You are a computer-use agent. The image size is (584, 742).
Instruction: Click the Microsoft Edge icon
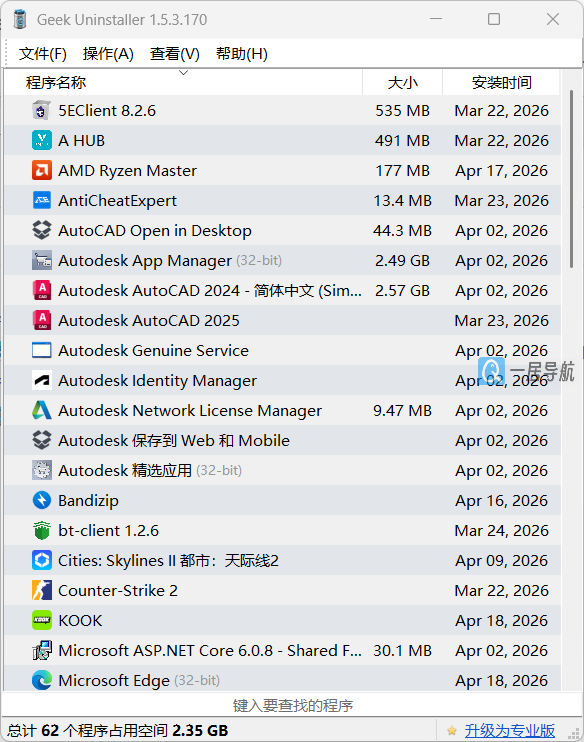[42, 680]
